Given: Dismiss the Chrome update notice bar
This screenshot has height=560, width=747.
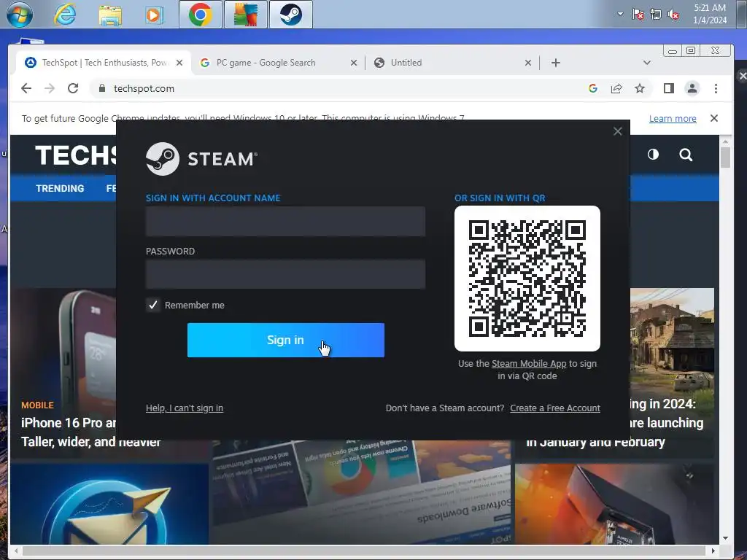Looking at the screenshot, I should [x=713, y=118].
